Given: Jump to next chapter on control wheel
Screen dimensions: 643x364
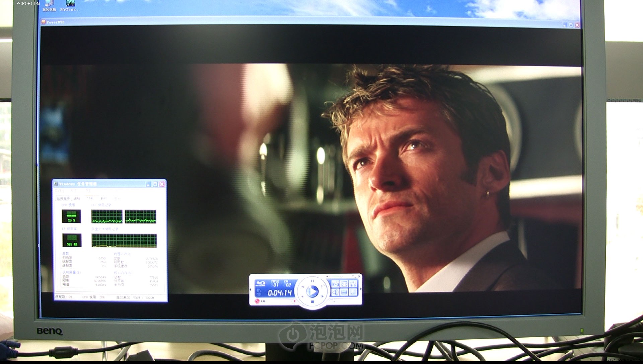Looking at the screenshot, I should point(322,286).
